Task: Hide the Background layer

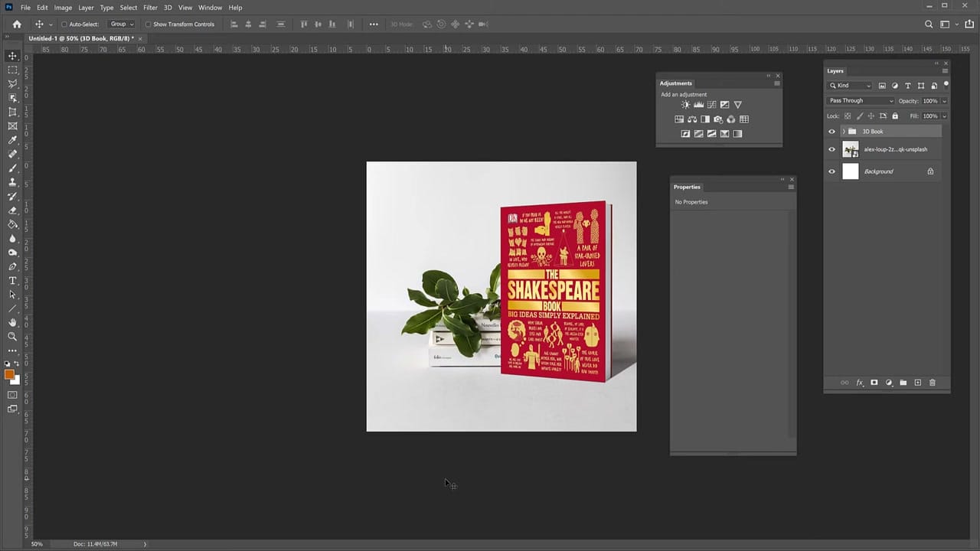Action: tap(831, 171)
